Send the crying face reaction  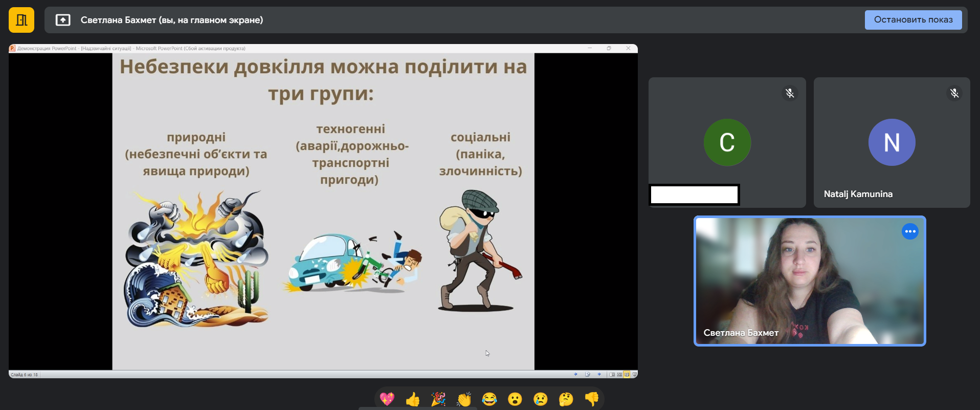pos(541,399)
